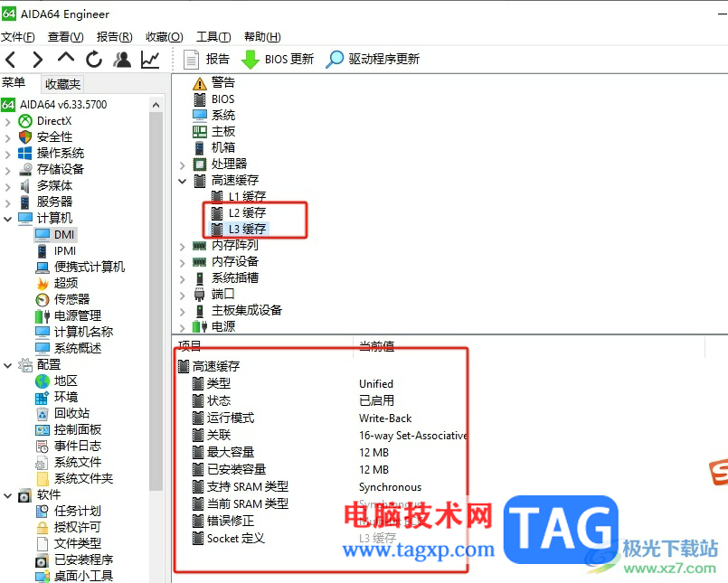Select the 操作系统 Windows icon

pos(24,153)
